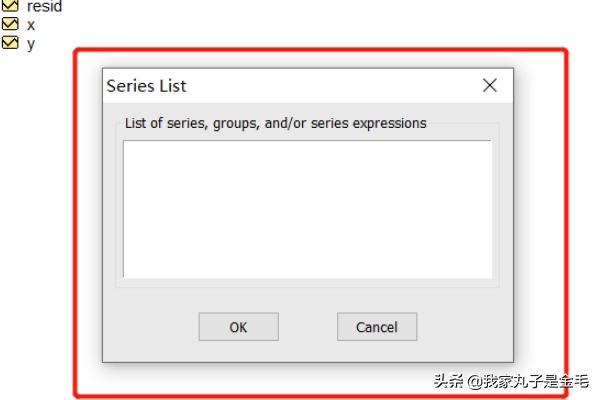Click the Series List title bar
The image size is (600, 400).
(308, 86)
